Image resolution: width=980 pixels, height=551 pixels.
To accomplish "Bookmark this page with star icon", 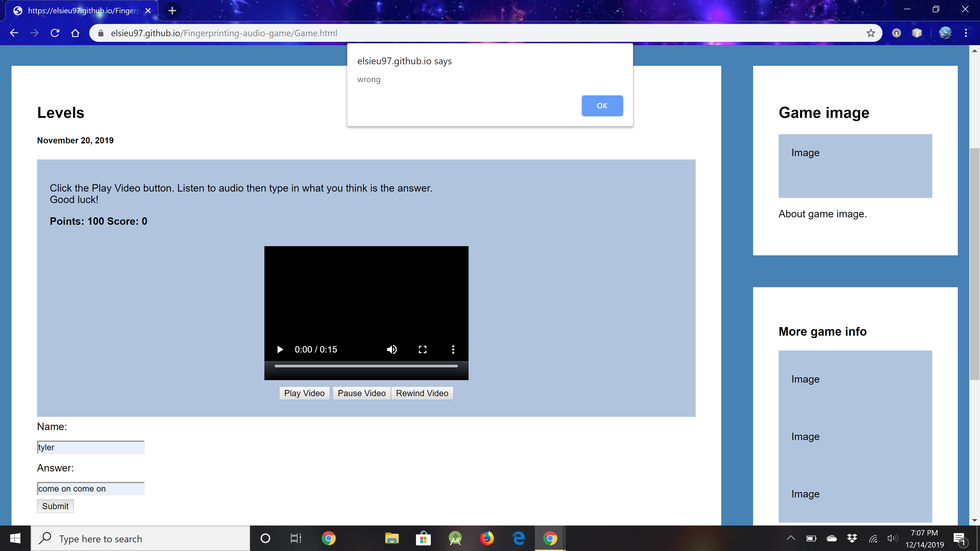I will click(871, 33).
